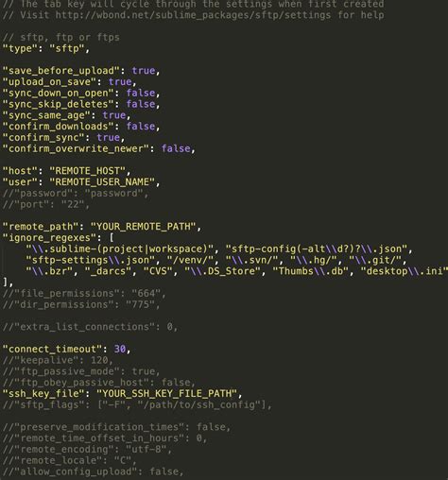
Task: Click true value of sync_same_age
Action: pyautogui.click(x=114, y=115)
